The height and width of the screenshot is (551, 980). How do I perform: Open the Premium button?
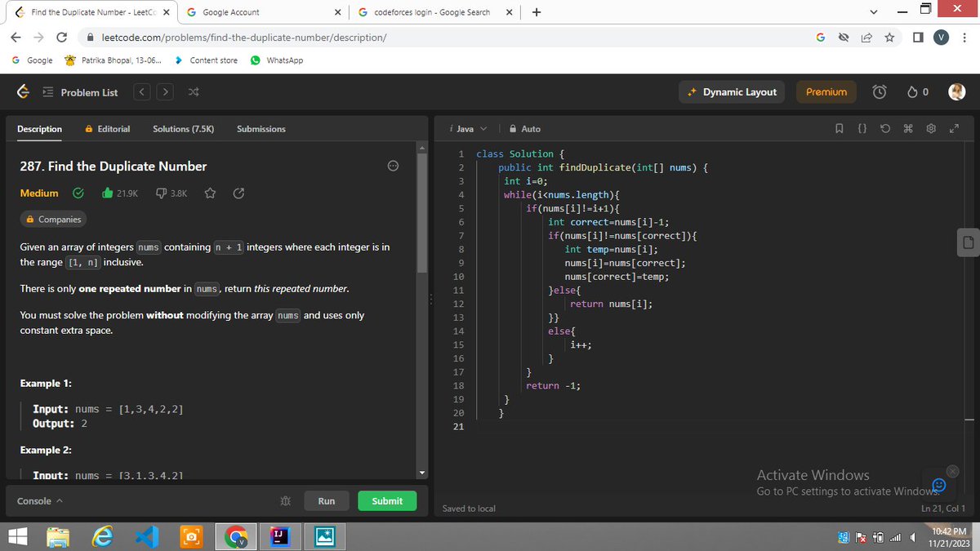826,92
